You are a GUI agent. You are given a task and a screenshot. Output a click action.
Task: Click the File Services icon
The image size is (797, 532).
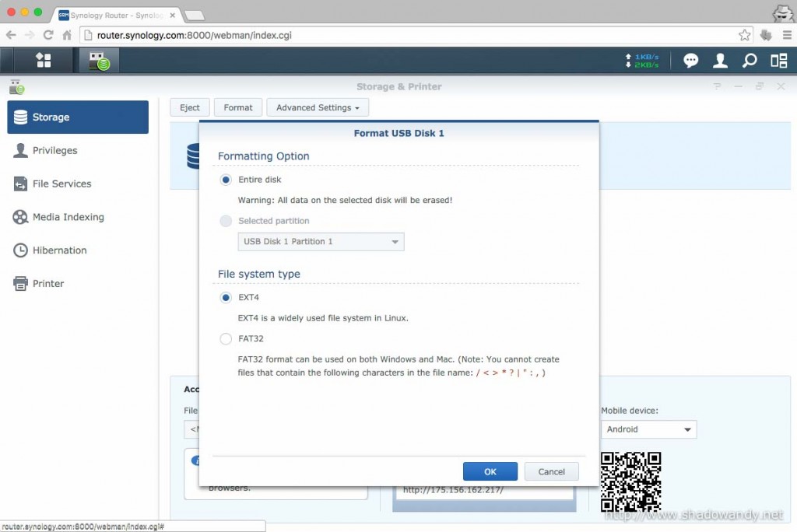click(20, 184)
